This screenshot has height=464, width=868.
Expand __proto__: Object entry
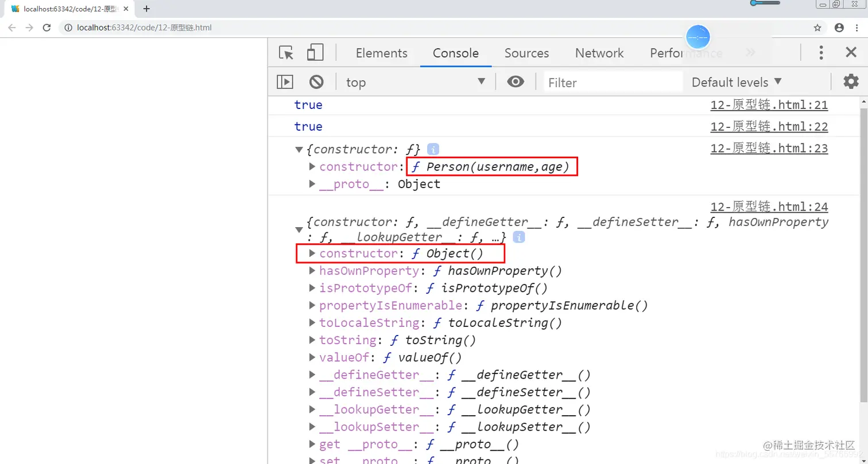(312, 184)
